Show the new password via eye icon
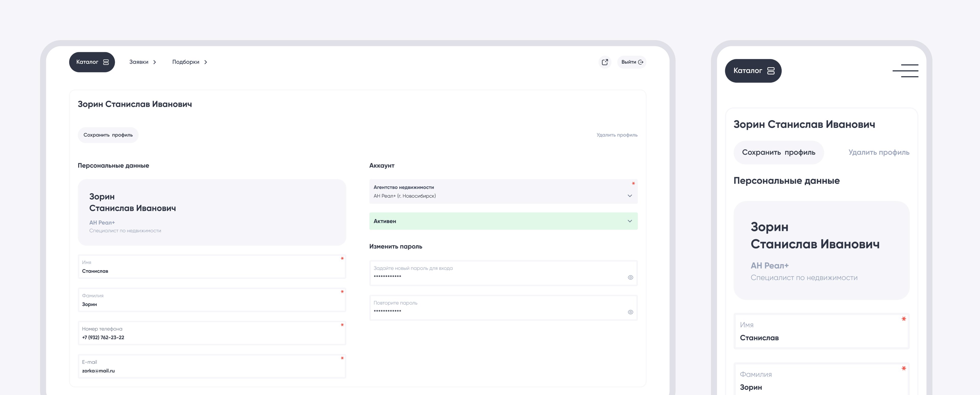980x395 pixels. 630,277
